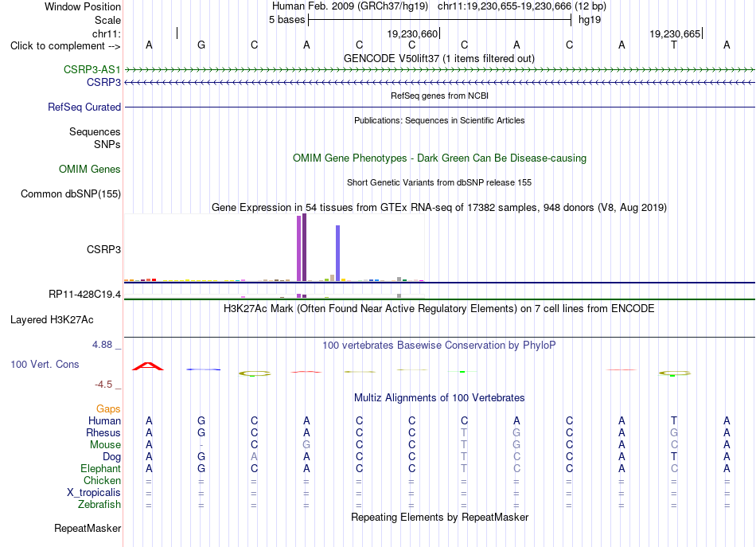Open the OMIM Genes track label
Viewport: 756px width, 547px height.
tap(90, 170)
